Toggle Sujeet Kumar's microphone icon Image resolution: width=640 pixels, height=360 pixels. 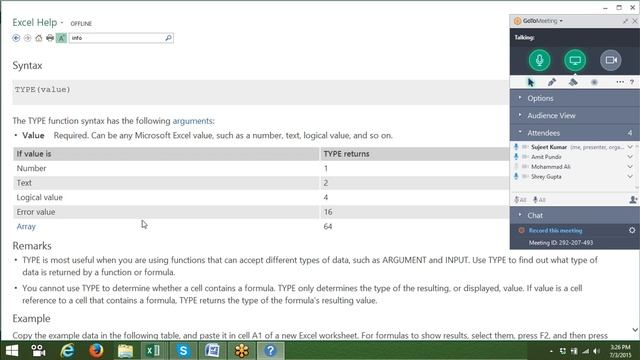point(516,147)
